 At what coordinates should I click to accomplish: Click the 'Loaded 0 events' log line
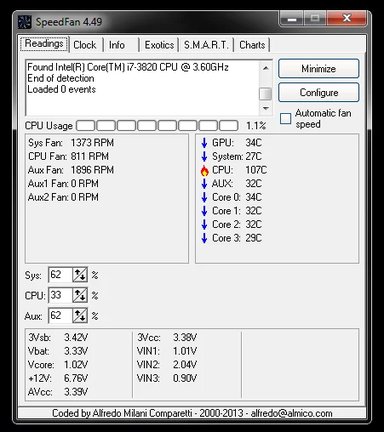(62, 90)
